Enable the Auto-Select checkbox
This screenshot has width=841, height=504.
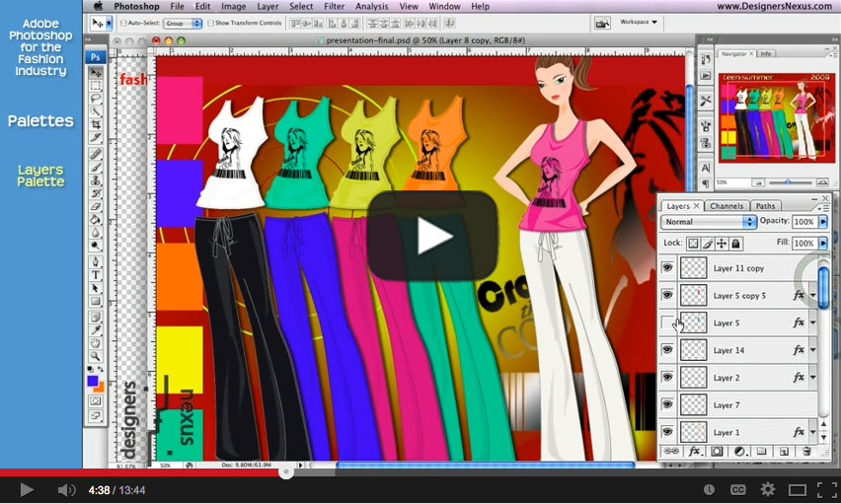pyautogui.click(x=123, y=23)
